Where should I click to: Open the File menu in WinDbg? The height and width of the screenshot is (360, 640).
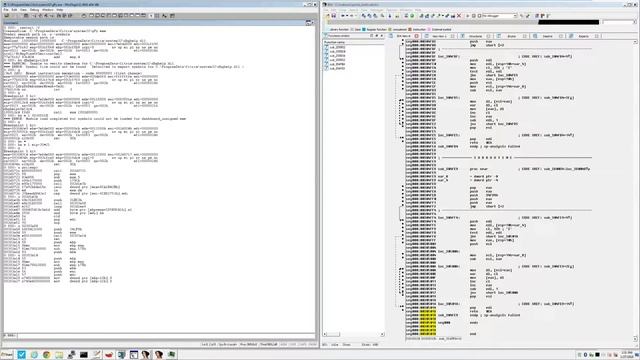coord(6,10)
